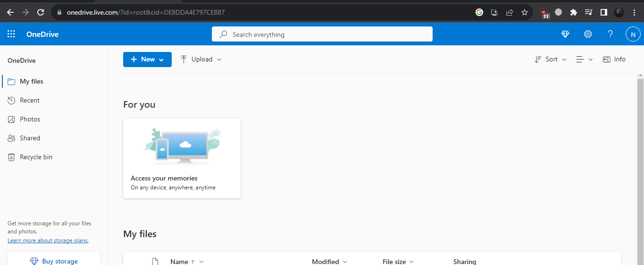
Task: Toggle the browser side panel icon
Action: (x=603, y=12)
